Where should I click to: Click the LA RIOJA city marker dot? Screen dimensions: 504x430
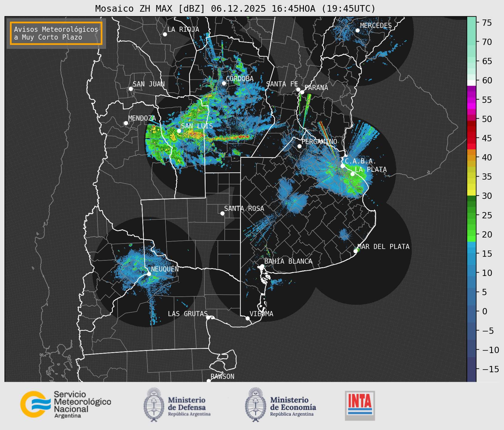tap(165, 34)
